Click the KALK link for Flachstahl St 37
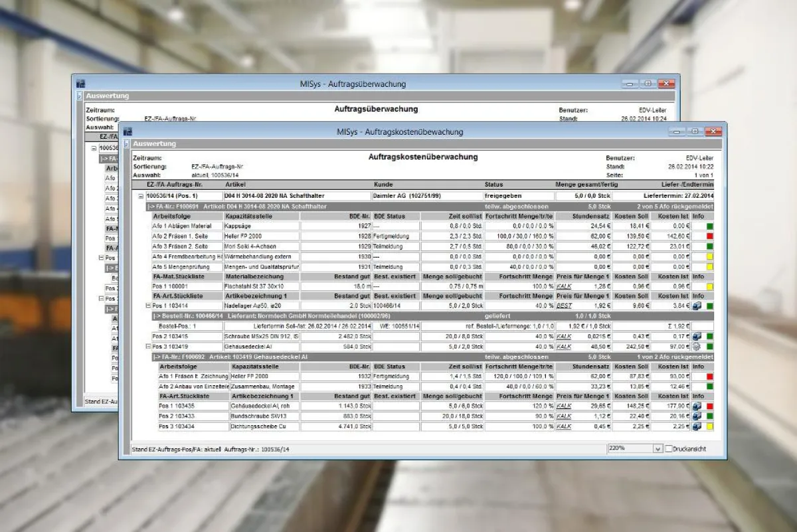 pos(564,286)
